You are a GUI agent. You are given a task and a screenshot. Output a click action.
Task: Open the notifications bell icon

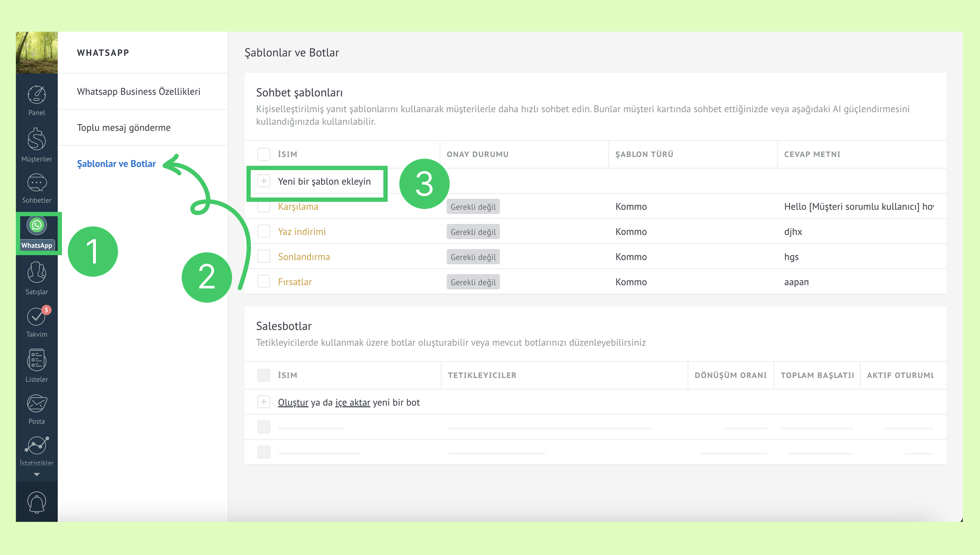[37, 502]
